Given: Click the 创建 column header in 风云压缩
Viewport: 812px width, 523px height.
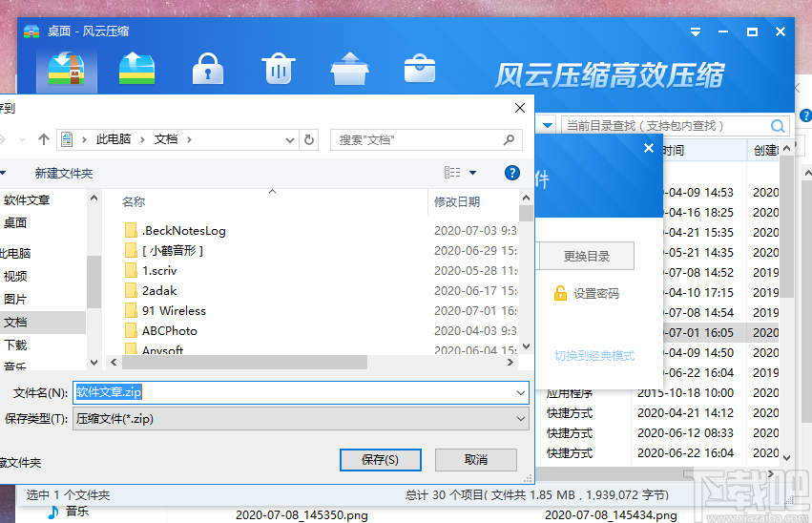Looking at the screenshot, I should click(764, 150).
